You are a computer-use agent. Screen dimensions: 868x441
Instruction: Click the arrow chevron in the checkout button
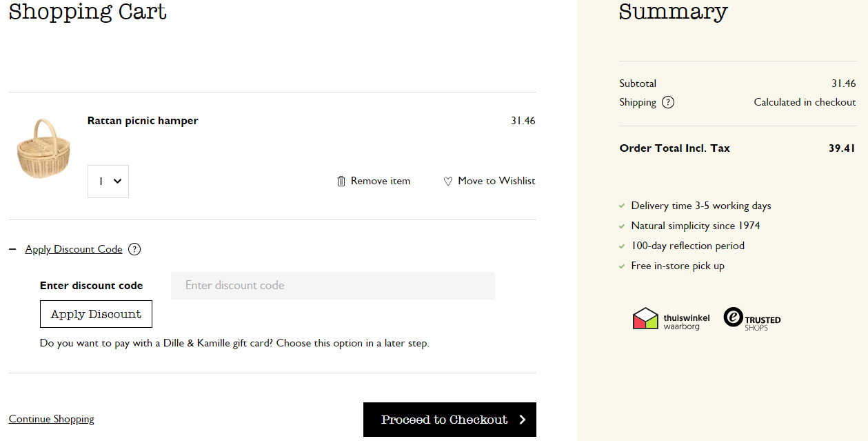click(522, 420)
